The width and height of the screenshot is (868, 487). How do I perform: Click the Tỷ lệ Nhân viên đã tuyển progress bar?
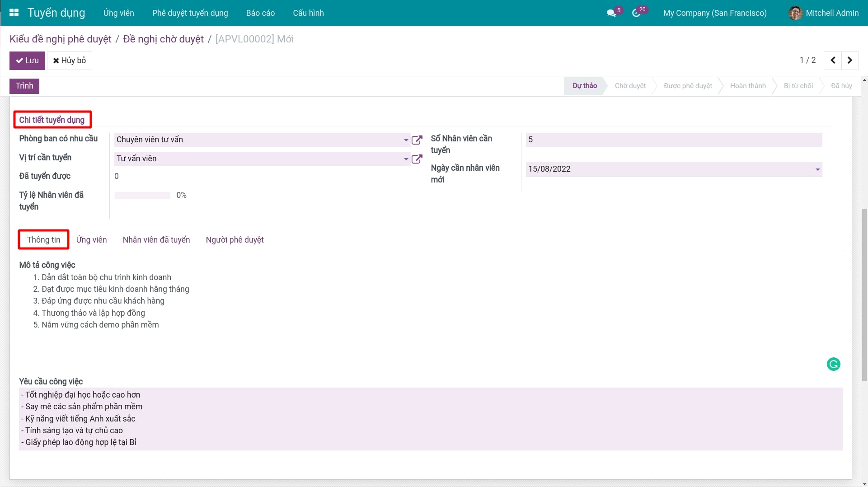point(142,196)
